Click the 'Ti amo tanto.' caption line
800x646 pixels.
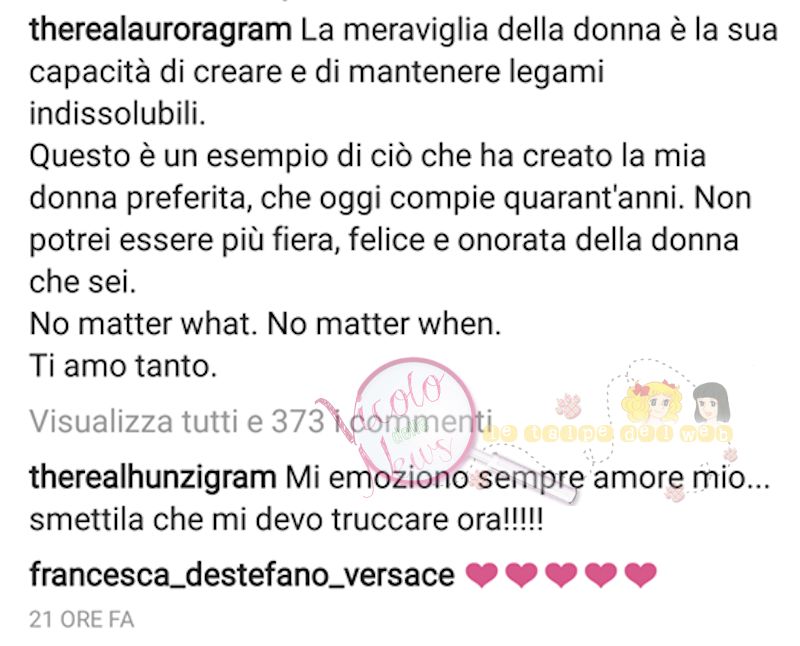(x=123, y=366)
